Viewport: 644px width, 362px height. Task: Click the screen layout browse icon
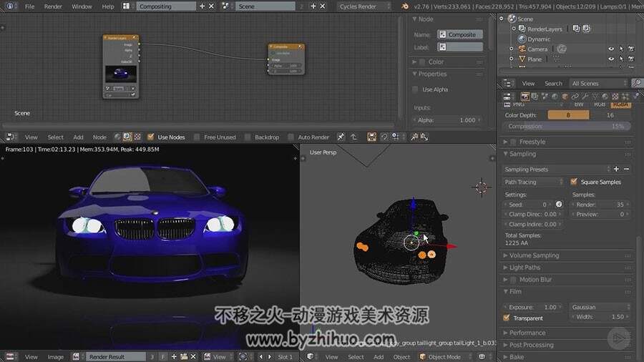pos(126,6)
